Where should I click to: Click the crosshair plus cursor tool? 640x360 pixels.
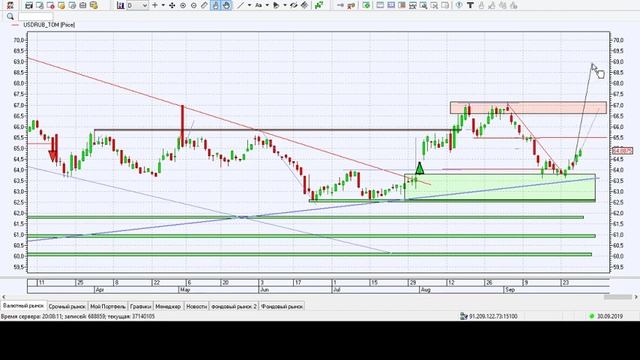pyautogui.click(x=155, y=5)
